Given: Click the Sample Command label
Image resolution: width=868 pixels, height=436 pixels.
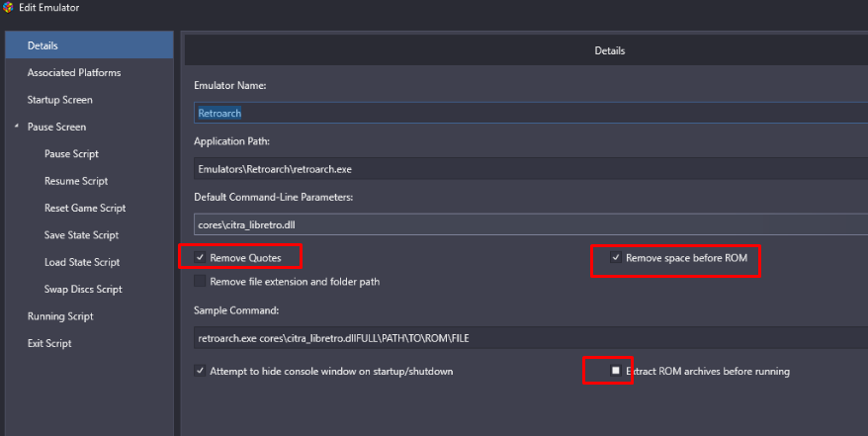Looking at the screenshot, I should coord(236,310).
